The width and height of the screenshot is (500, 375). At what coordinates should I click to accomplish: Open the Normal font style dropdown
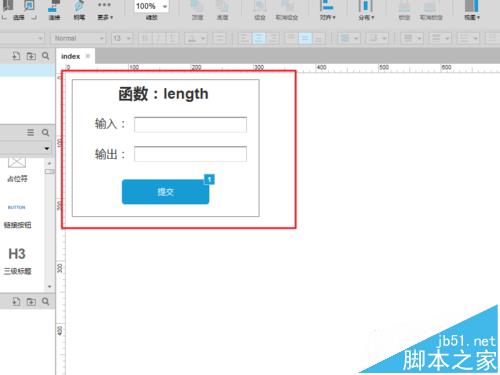[78, 38]
